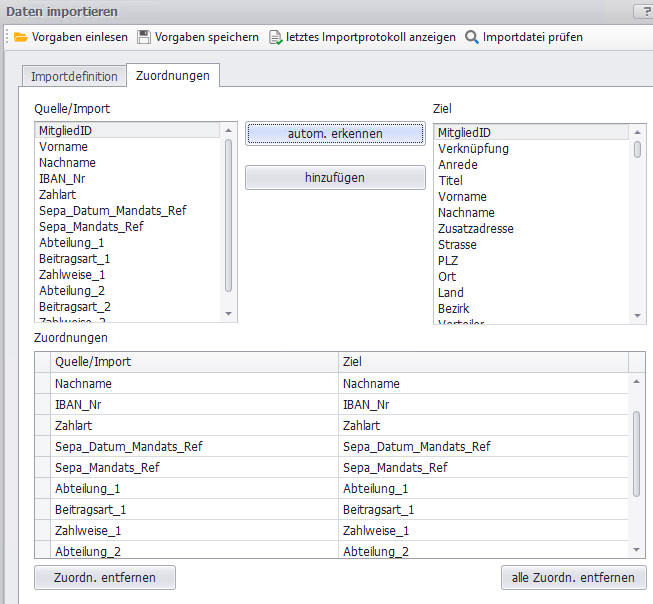Click the Vorgaben speichern floppy disk icon
The image size is (653, 604).
coord(144,37)
